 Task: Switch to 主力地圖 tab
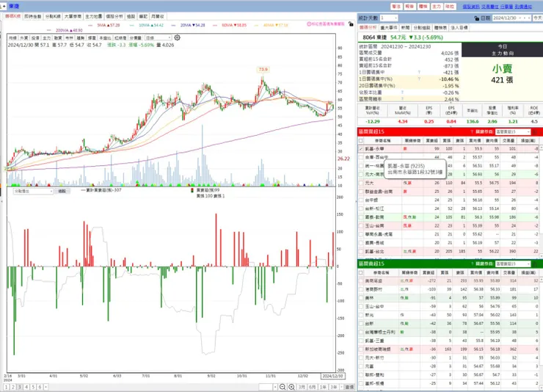point(93,16)
